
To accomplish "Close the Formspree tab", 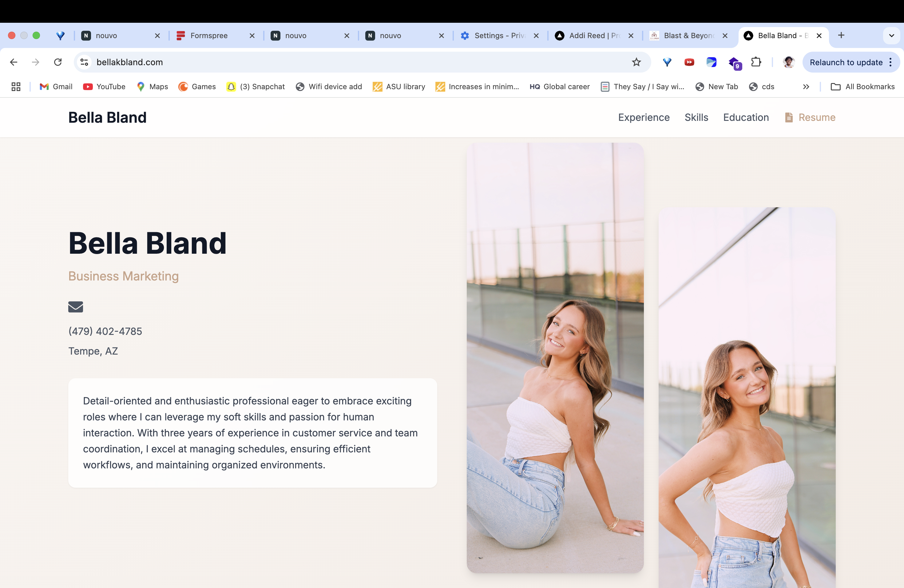I will tap(252, 35).
